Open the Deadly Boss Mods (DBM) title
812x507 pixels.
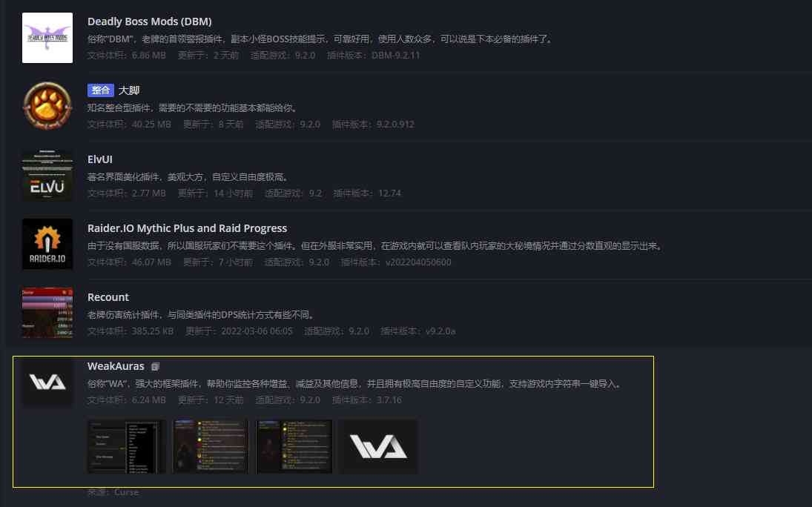(150, 21)
